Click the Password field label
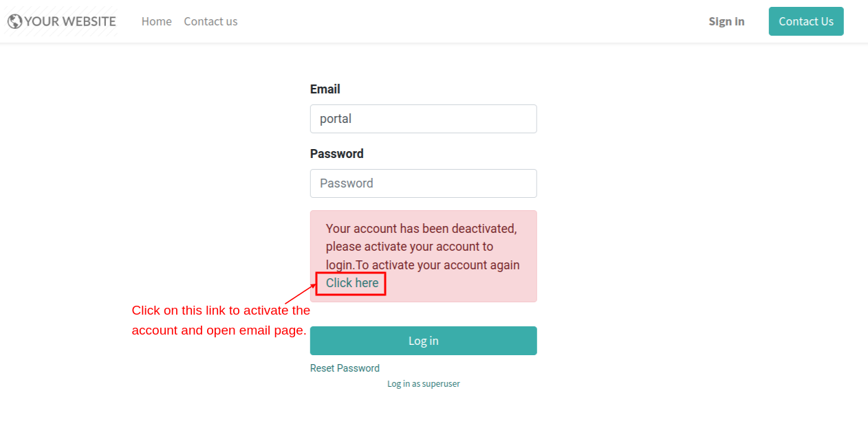Screen dimensions: 868x428 tap(337, 154)
